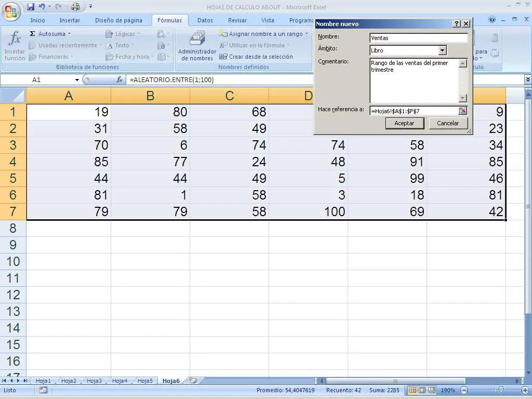Open the Usadas recientemente functions list

(65, 45)
